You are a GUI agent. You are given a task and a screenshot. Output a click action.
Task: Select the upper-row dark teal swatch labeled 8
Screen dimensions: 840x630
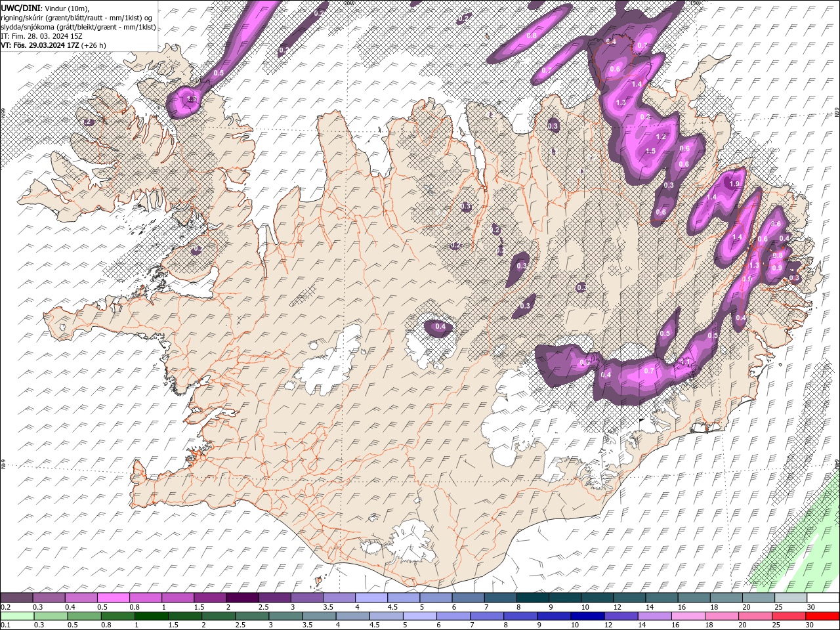(532, 598)
